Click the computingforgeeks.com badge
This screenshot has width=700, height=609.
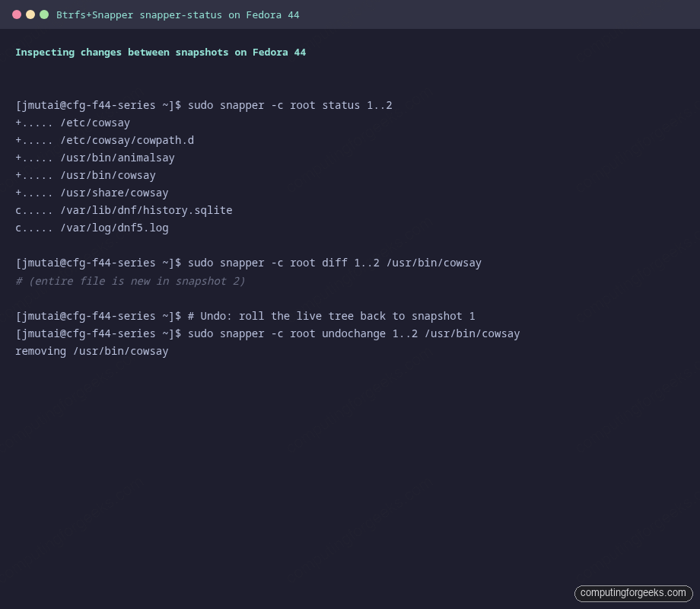click(x=633, y=593)
